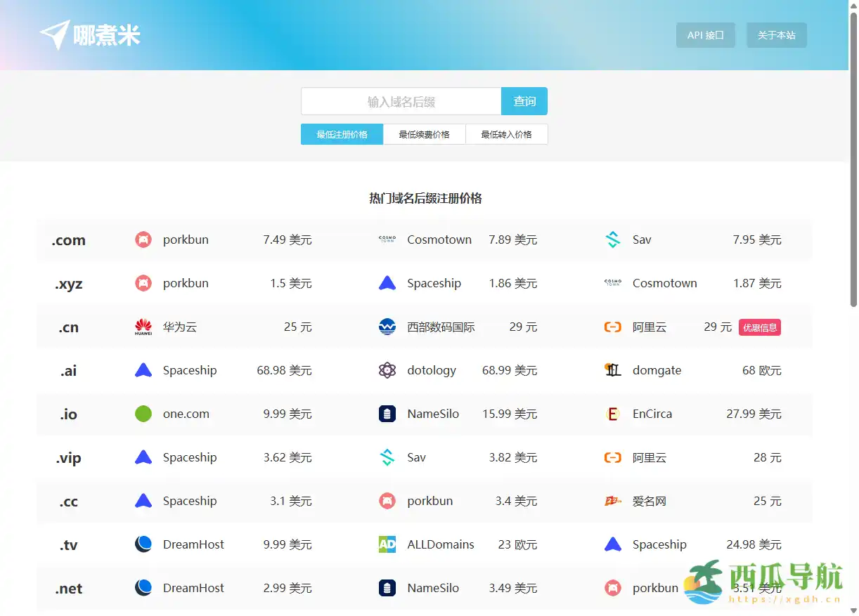Viewport: 859px width, 616px height.
Task: Click the dotology atom icon in .ai row
Action: [x=387, y=371]
